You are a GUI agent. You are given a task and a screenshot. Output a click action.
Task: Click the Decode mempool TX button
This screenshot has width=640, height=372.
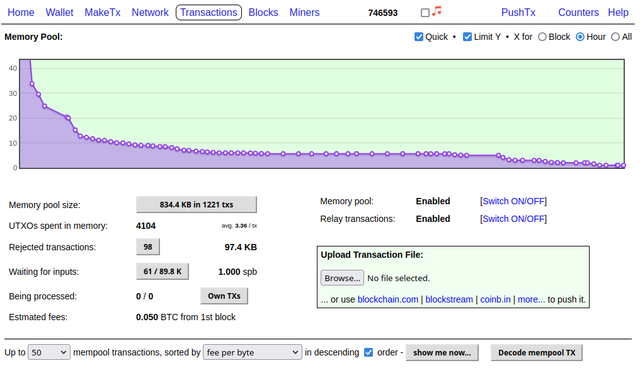(x=537, y=353)
